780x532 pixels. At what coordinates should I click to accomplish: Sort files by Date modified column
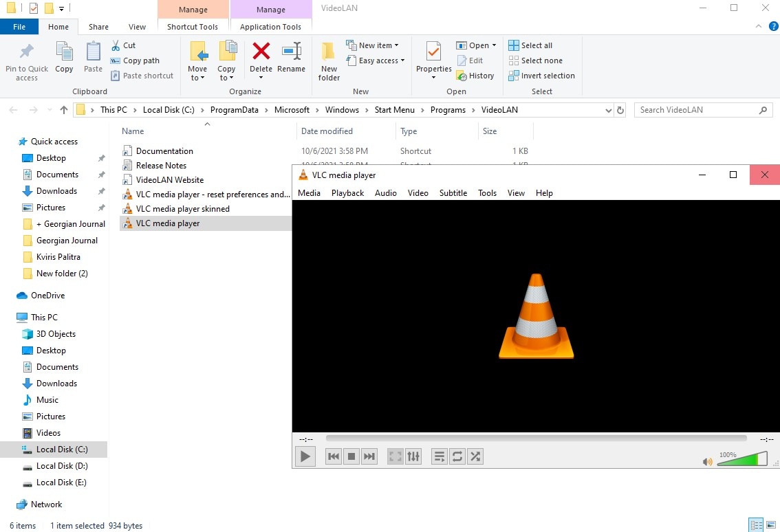pyautogui.click(x=327, y=131)
